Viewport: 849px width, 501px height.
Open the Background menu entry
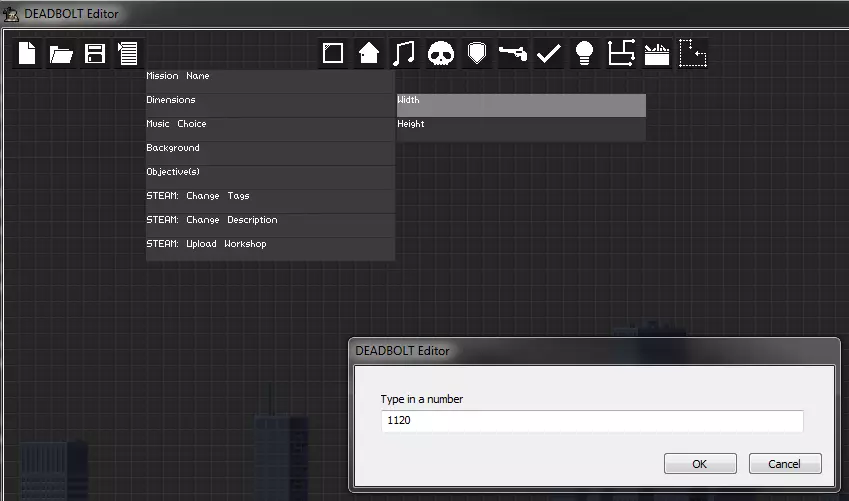coord(270,153)
